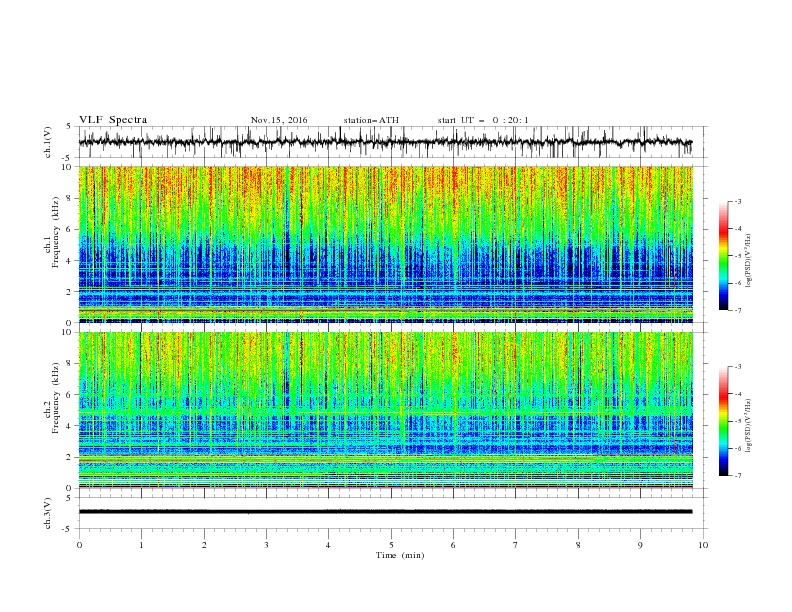
Task: Click the time axis tick label '3'
Action: [266, 545]
